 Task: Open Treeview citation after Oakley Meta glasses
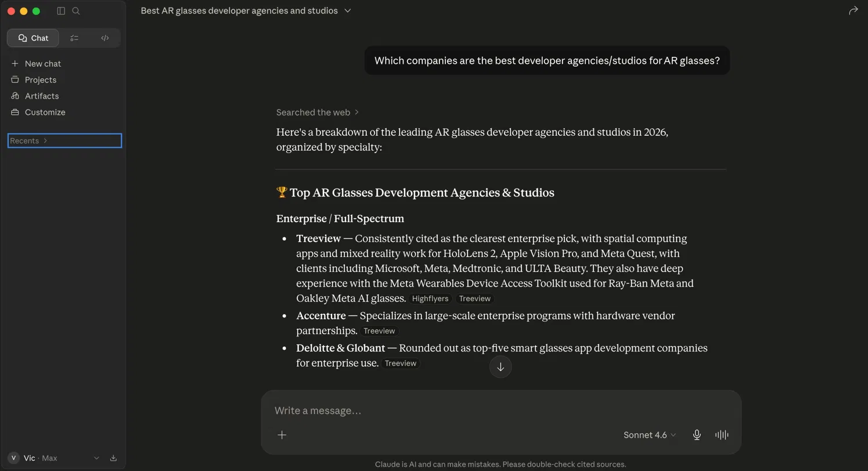475,299
